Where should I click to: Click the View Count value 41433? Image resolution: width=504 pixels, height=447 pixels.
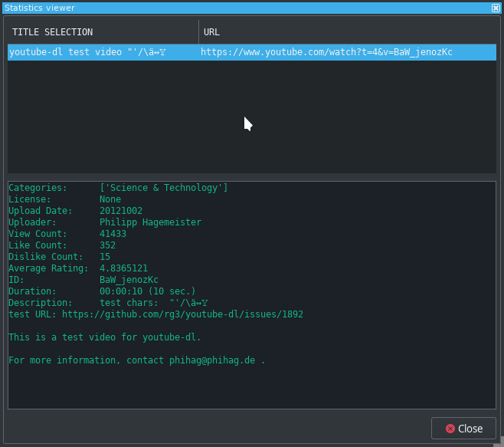[113, 234]
